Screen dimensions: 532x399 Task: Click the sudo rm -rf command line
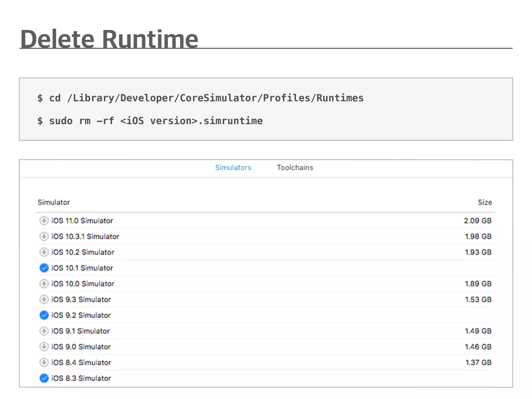point(150,121)
